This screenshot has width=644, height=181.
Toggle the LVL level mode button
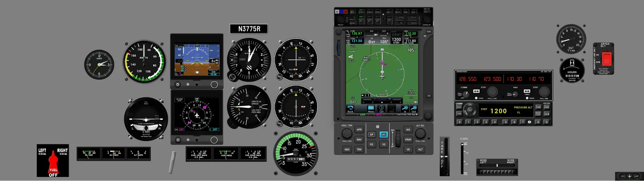tap(384, 135)
